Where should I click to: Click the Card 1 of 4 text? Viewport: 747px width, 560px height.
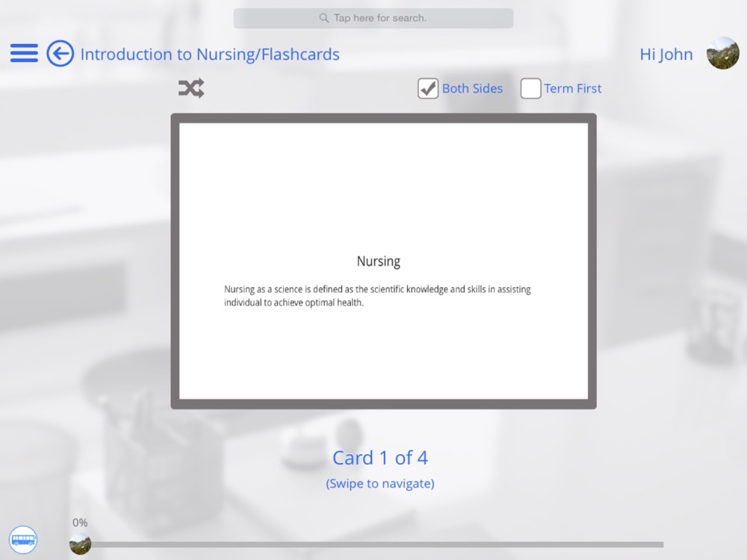[x=379, y=458]
